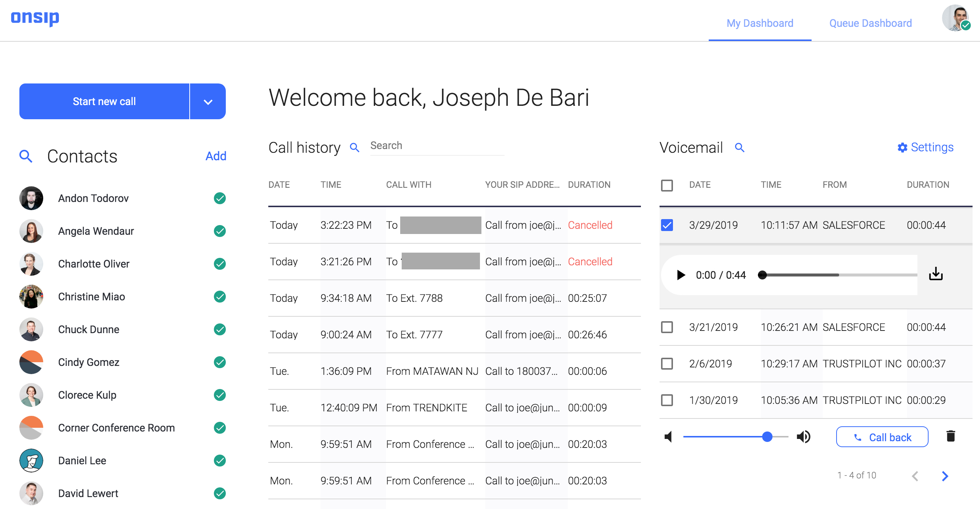Increase the speaker volume icon
The height and width of the screenshot is (509, 980).
804,437
